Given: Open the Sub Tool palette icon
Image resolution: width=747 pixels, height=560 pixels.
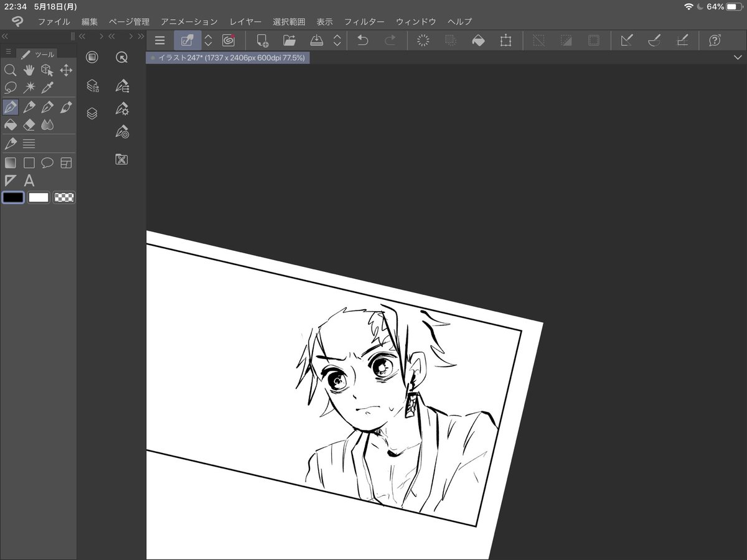Looking at the screenshot, I should [122, 86].
